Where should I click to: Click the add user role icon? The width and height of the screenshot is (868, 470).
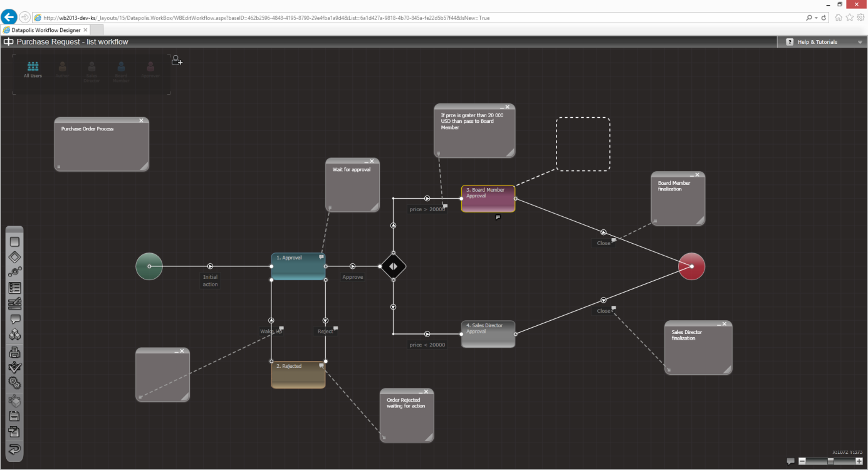click(x=177, y=61)
